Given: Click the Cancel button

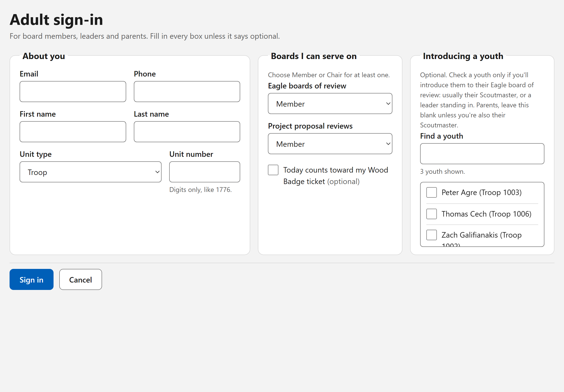Looking at the screenshot, I should point(81,279).
